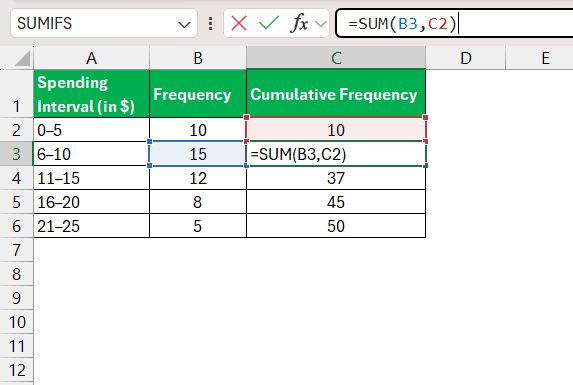Select row 4 header
573x385 pixels.
[x=16, y=178]
